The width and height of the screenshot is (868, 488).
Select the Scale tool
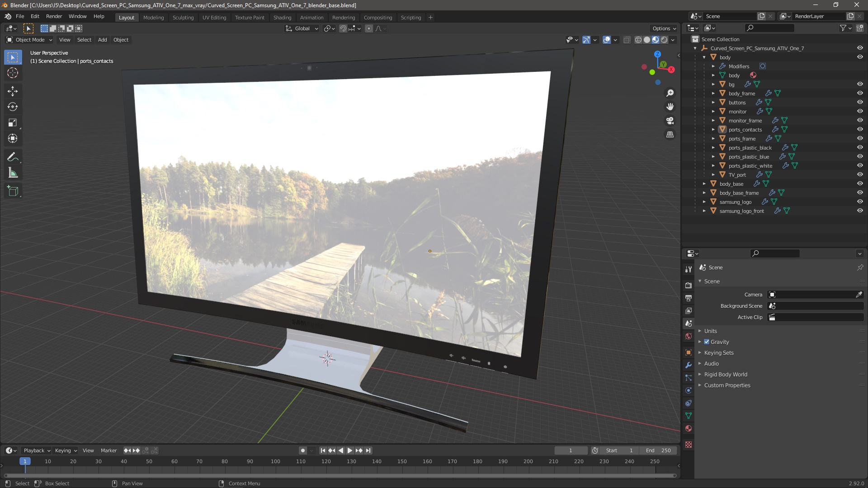pyautogui.click(x=13, y=123)
